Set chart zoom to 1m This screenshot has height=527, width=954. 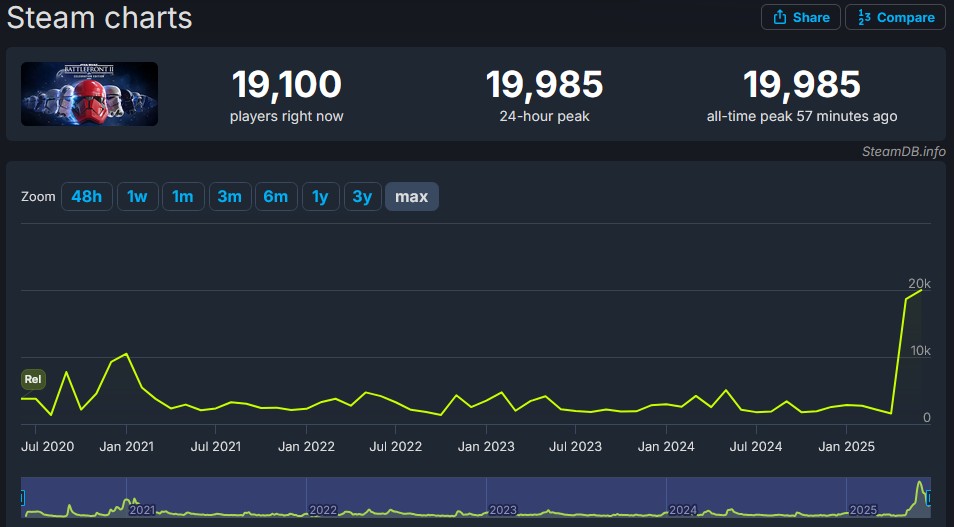[x=183, y=197]
